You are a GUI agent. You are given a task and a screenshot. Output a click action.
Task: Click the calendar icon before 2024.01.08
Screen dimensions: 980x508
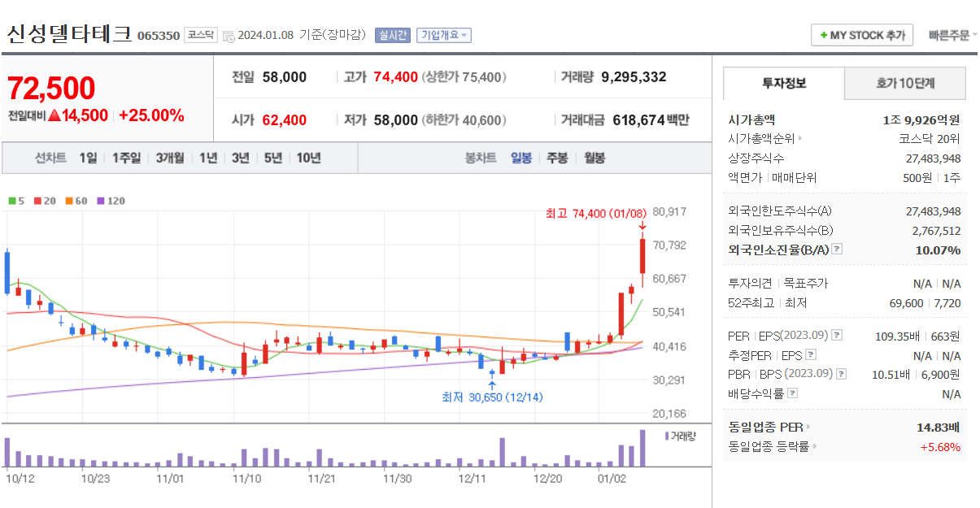tap(229, 36)
